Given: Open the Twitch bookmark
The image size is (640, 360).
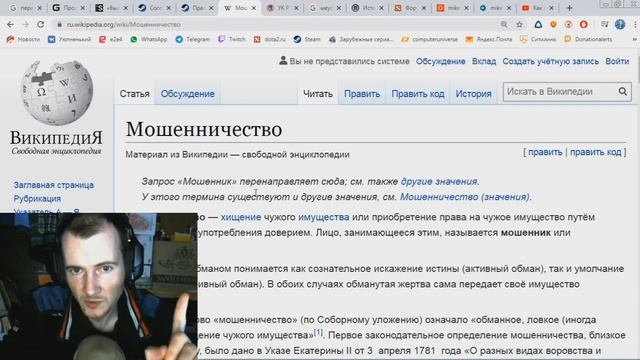Looking at the screenshot, I should coord(231,39).
